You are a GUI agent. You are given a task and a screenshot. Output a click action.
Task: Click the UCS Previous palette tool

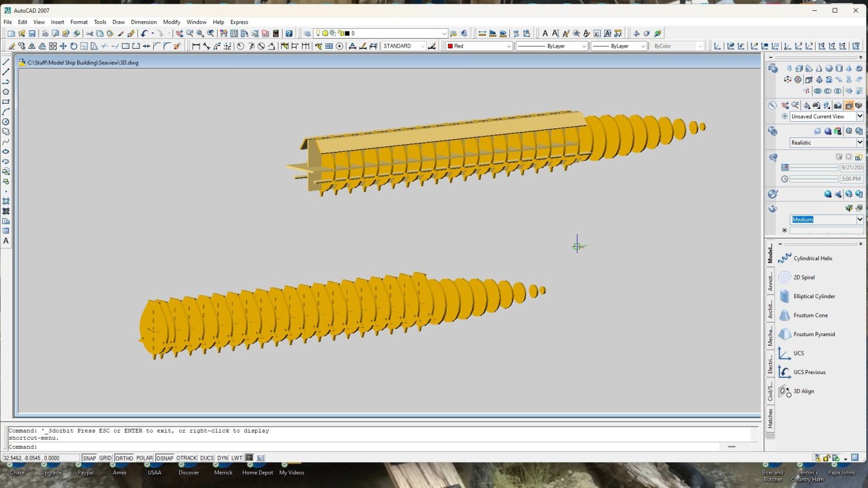coord(803,372)
